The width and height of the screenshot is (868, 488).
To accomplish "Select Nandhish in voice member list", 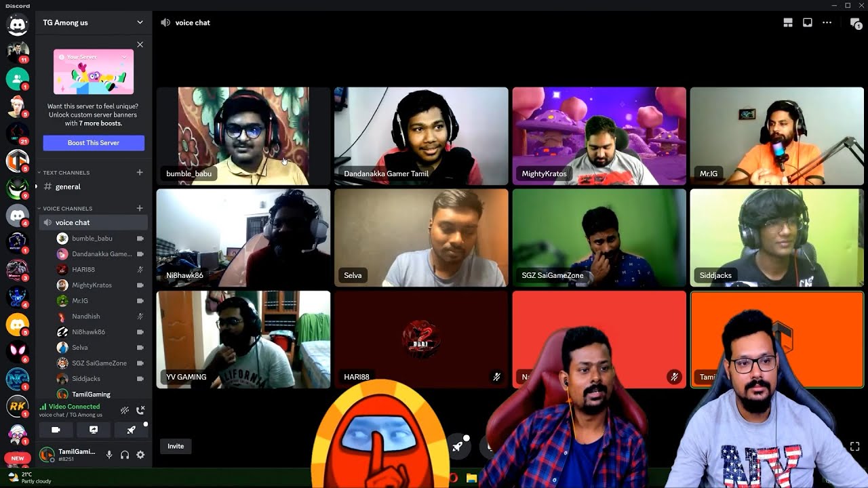I will click(x=100, y=317).
